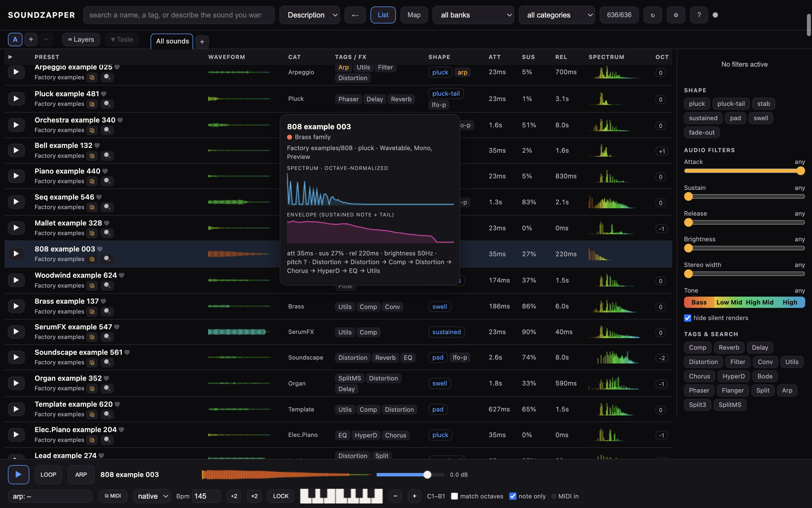The height and width of the screenshot is (508, 812).
Task: Toggle note only checkbox
Action: point(513,496)
